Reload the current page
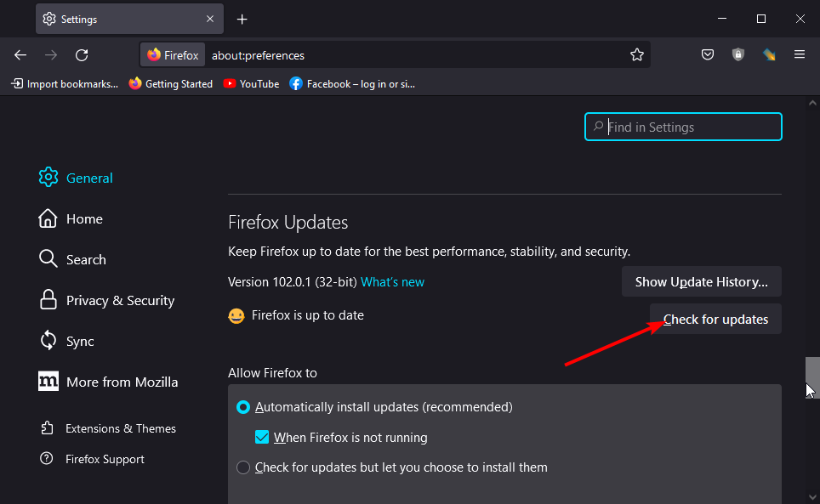The height and width of the screenshot is (504, 820). (82, 55)
